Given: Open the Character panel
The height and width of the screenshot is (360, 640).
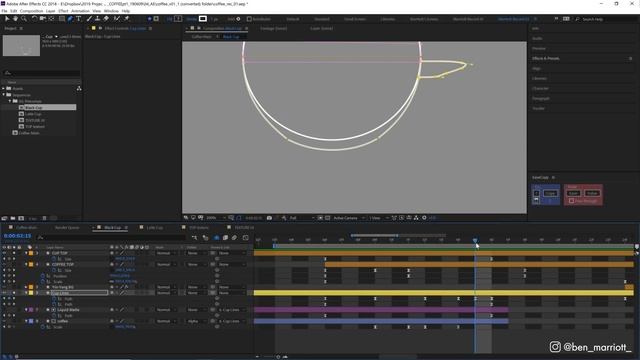Looking at the screenshot, I should tap(540, 88).
